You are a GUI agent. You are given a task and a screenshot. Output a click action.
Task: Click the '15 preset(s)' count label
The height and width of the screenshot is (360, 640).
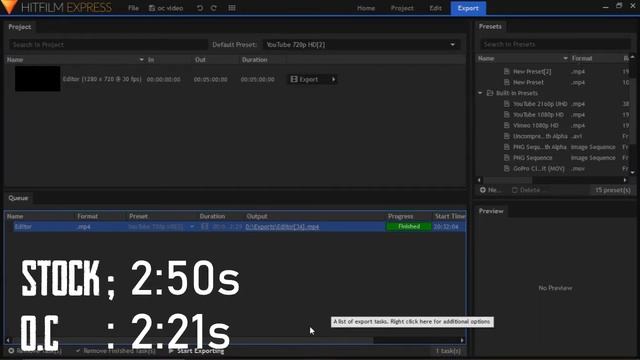[613, 190]
